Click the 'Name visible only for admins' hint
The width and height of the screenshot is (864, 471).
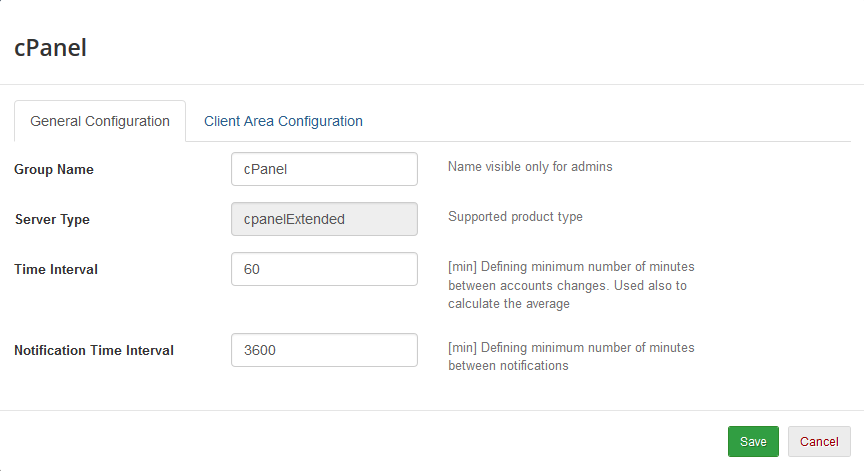(530, 167)
